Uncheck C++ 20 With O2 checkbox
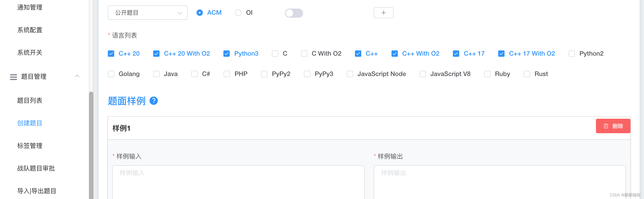The width and height of the screenshot is (644, 199). coord(156,54)
